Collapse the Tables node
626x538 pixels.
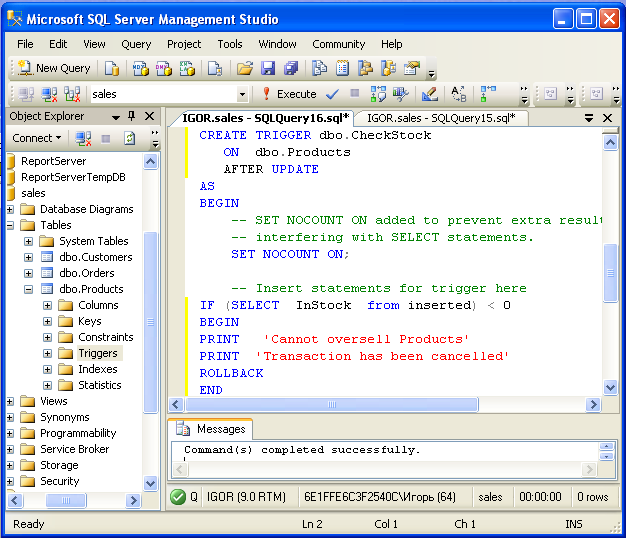point(10,225)
